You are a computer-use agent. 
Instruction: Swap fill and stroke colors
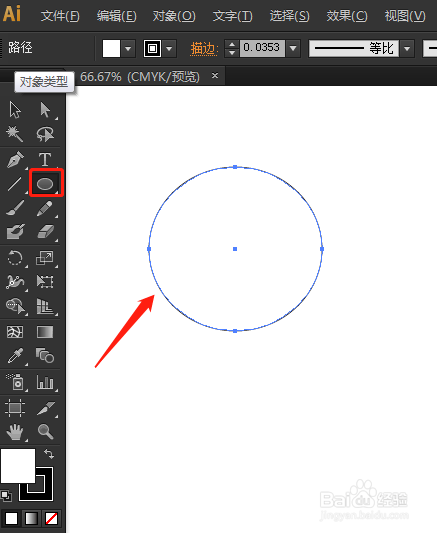[x=49, y=454]
